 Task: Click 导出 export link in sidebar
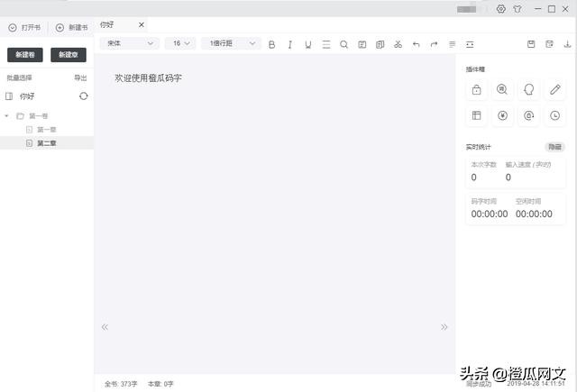point(80,77)
